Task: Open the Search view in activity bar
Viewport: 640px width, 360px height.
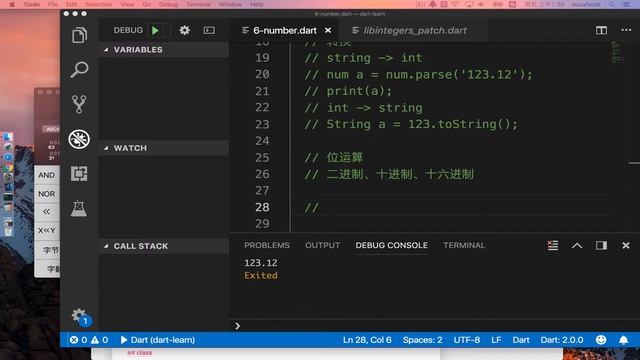Action: point(79,69)
